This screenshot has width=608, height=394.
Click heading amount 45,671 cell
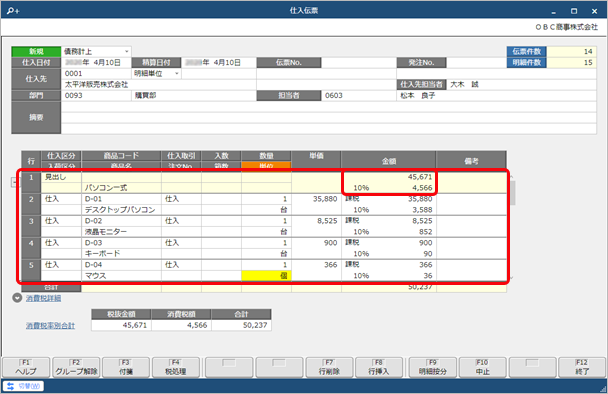point(389,177)
